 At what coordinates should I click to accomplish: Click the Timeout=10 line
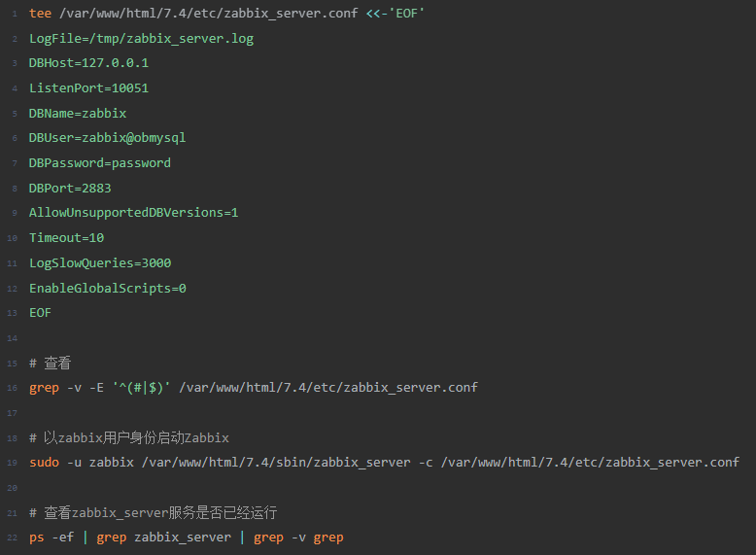click(66, 238)
